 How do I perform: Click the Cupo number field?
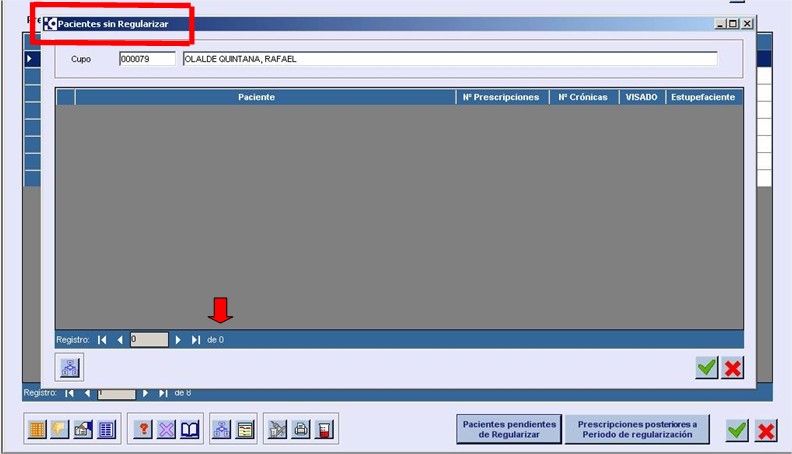[146, 59]
